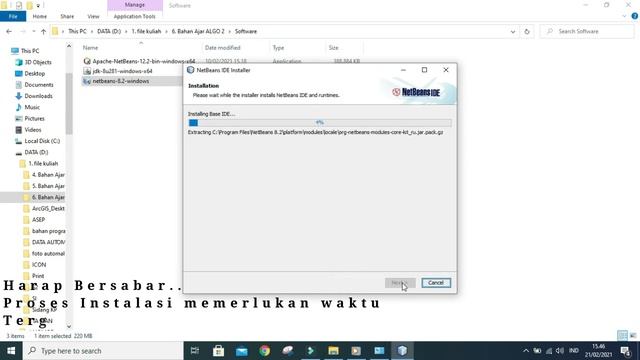This screenshot has width=640, height=360.
Task: Select NetBeans installer taskbar icon
Action: 402,351
